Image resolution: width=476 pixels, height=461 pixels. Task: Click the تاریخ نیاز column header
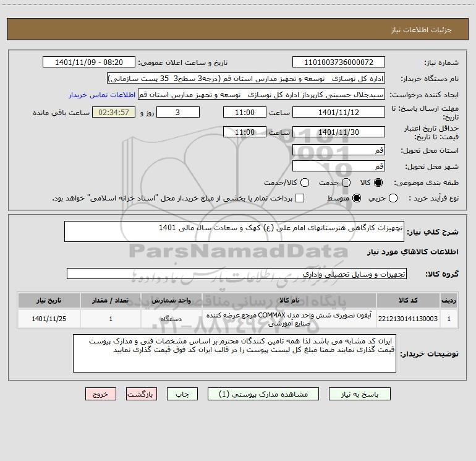pos(49,300)
